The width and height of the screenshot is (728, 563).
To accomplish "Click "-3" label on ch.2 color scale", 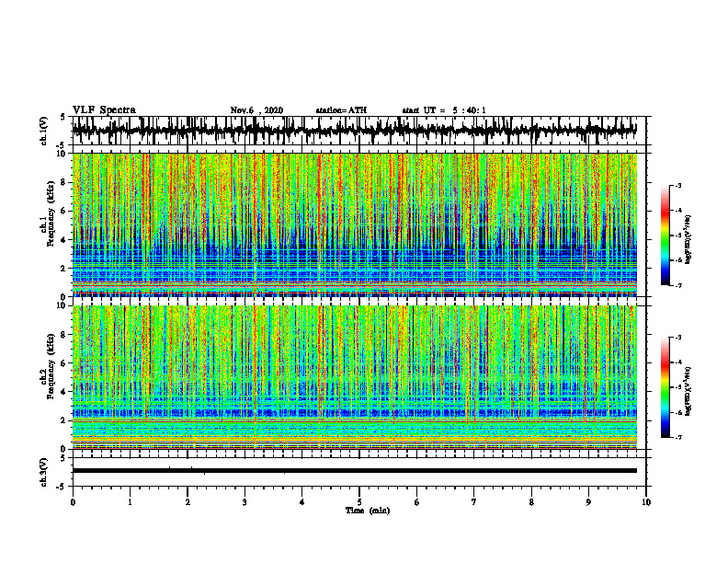I will [x=678, y=338].
